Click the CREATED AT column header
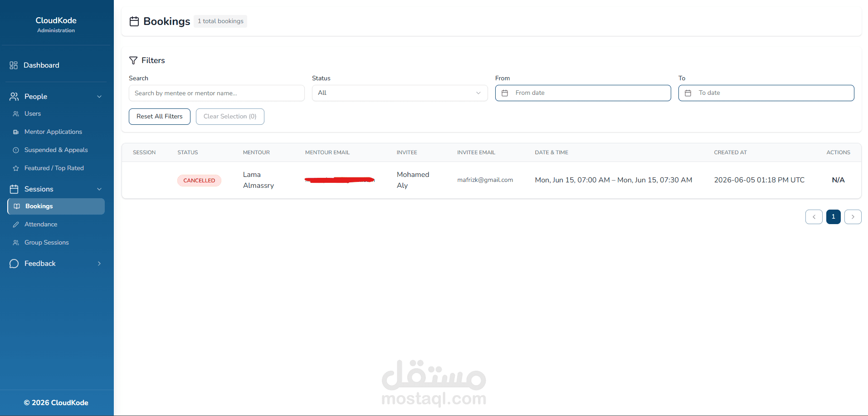 point(731,152)
